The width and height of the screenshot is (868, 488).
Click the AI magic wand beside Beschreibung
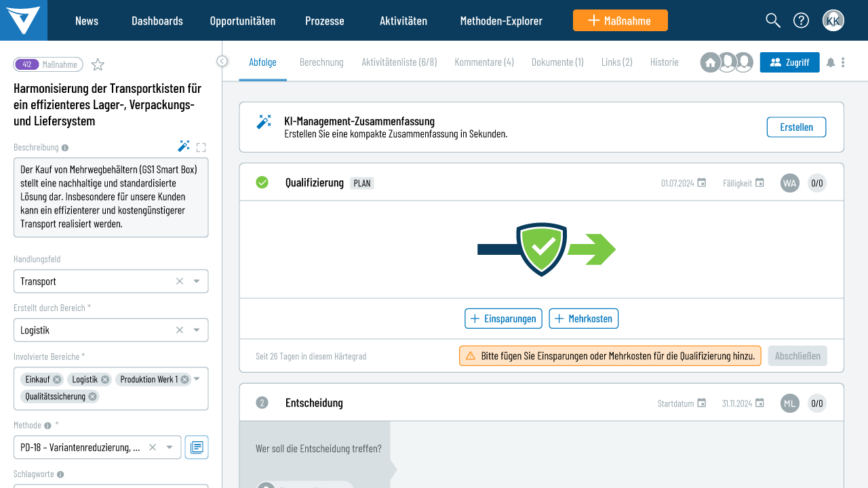184,146
